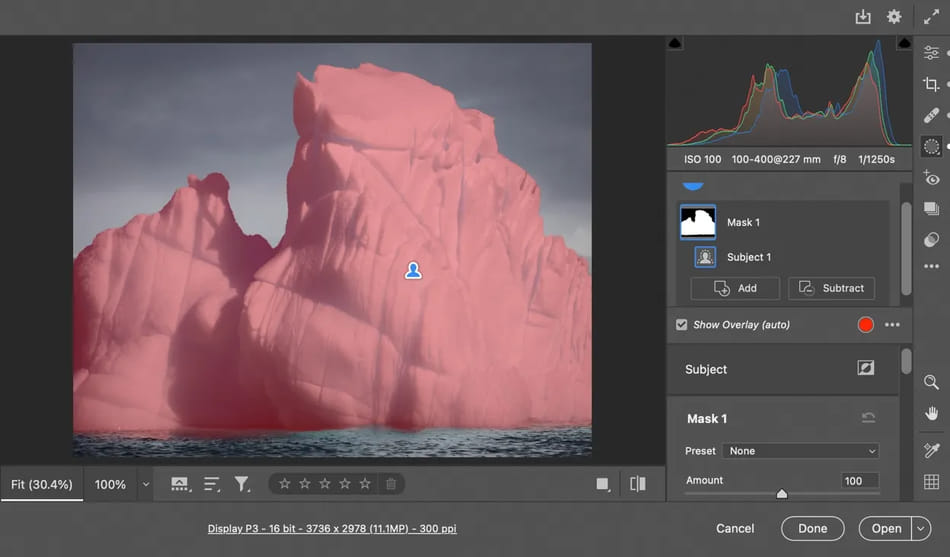The height and width of the screenshot is (557, 950).
Task: Open Camera Raw preferences gear
Action: [x=894, y=16]
